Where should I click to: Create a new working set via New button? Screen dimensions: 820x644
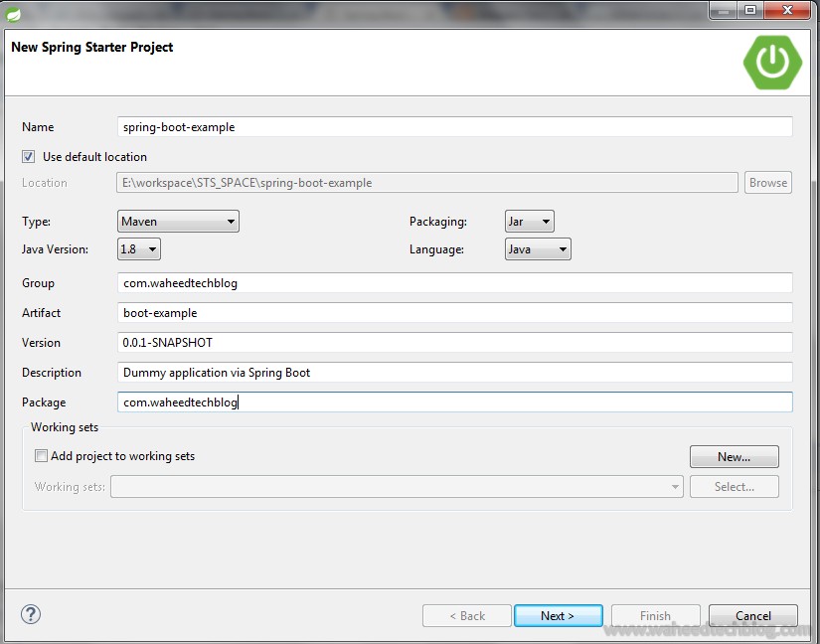(x=734, y=455)
